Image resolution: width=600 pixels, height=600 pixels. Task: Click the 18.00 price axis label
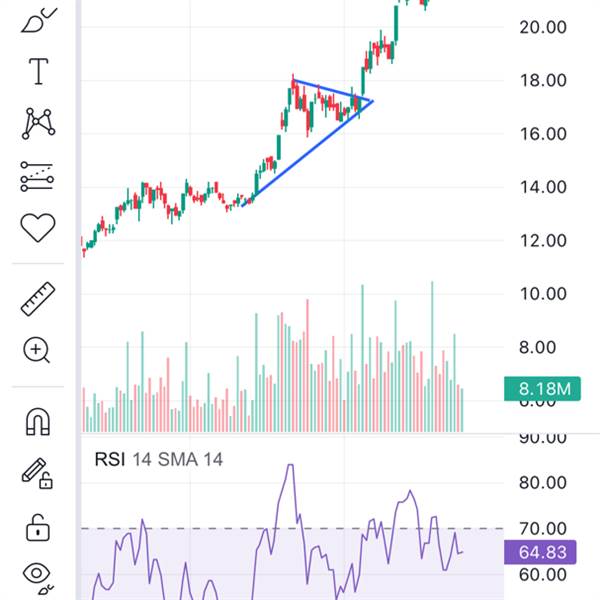[543, 81]
